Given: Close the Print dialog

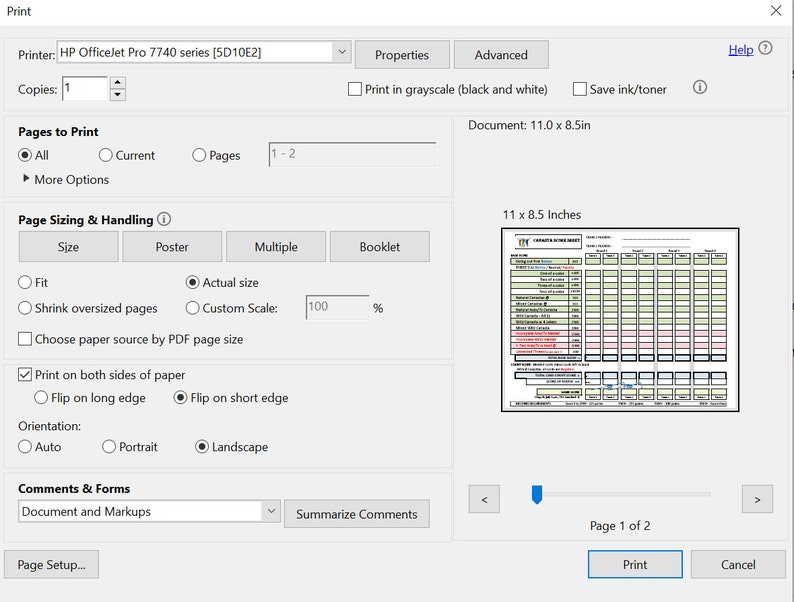Looking at the screenshot, I should [x=775, y=11].
